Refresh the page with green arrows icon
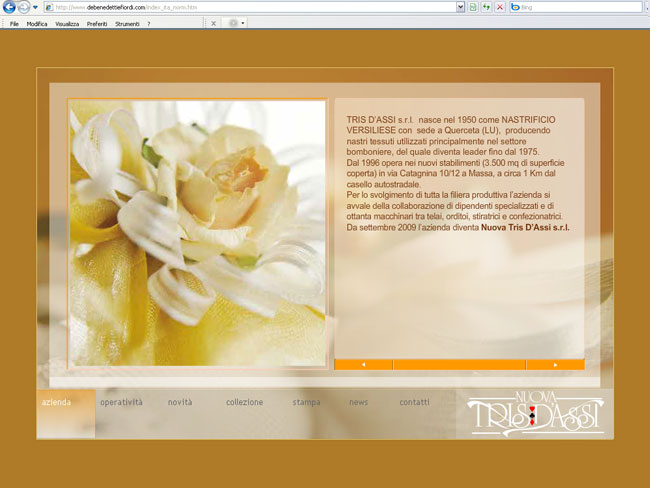Viewport: 650px width, 488px height. [486, 7]
